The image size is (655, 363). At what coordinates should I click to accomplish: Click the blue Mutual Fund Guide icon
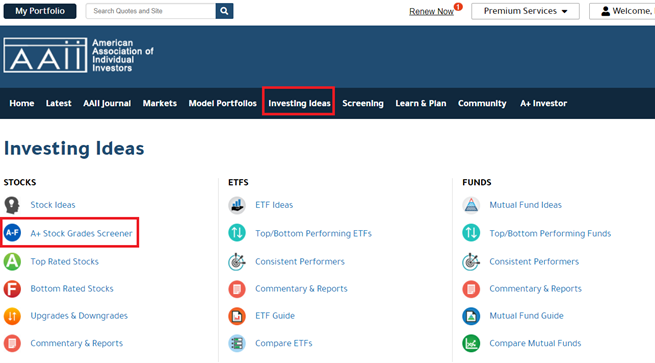click(x=471, y=316)
